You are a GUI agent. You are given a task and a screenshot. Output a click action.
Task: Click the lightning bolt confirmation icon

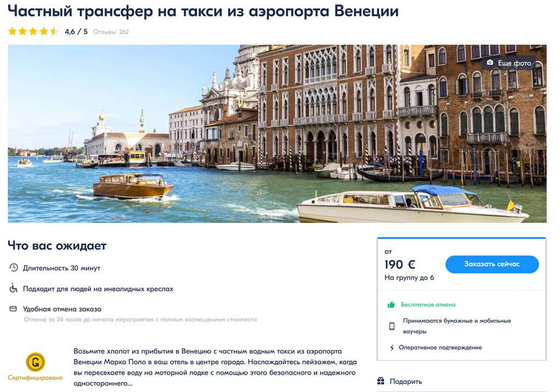(392, 347)
